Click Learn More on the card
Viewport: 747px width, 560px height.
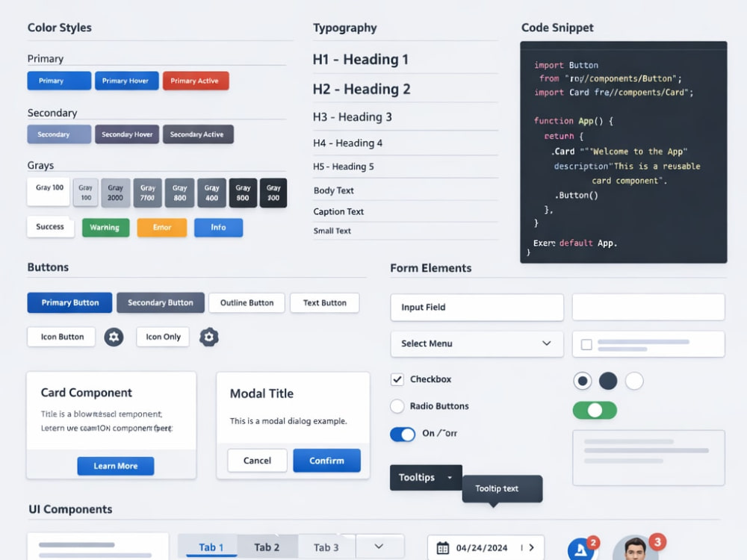[116, 466]
